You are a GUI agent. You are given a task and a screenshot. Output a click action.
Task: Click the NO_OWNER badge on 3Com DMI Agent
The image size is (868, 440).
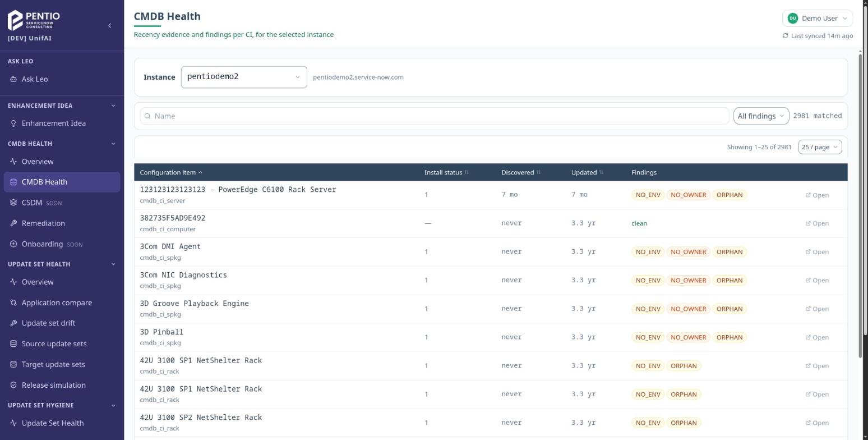tap(688, 252)
